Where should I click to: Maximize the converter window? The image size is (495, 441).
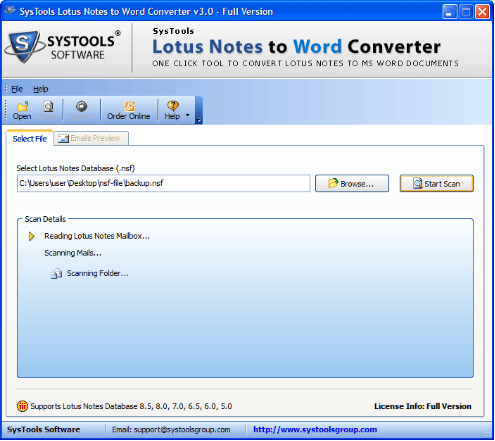(466, 12)
